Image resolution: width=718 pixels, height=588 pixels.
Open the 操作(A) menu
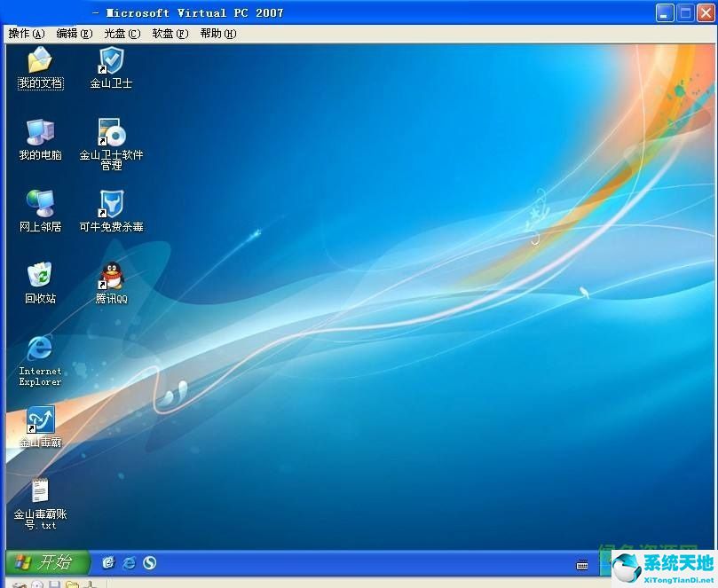[27, 34]
